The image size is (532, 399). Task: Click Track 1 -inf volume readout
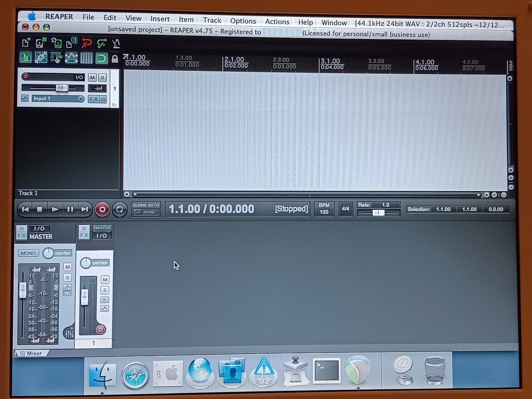pos(98,89)
